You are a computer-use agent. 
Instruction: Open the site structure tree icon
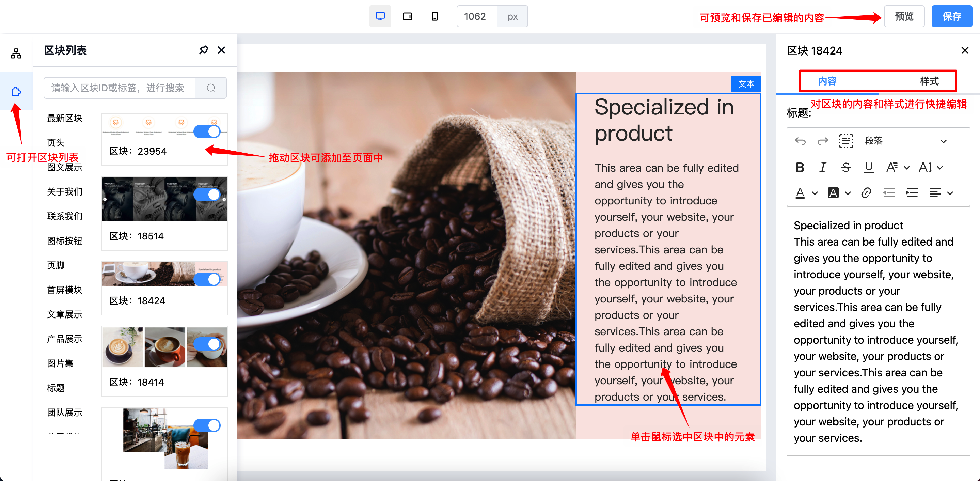click(16, 53)
